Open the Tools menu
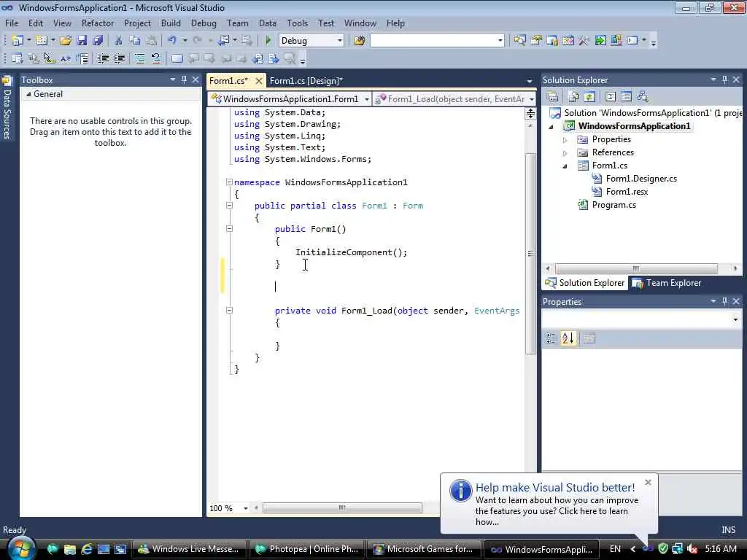This screenshot has height=560, width=747. point(298,23)
